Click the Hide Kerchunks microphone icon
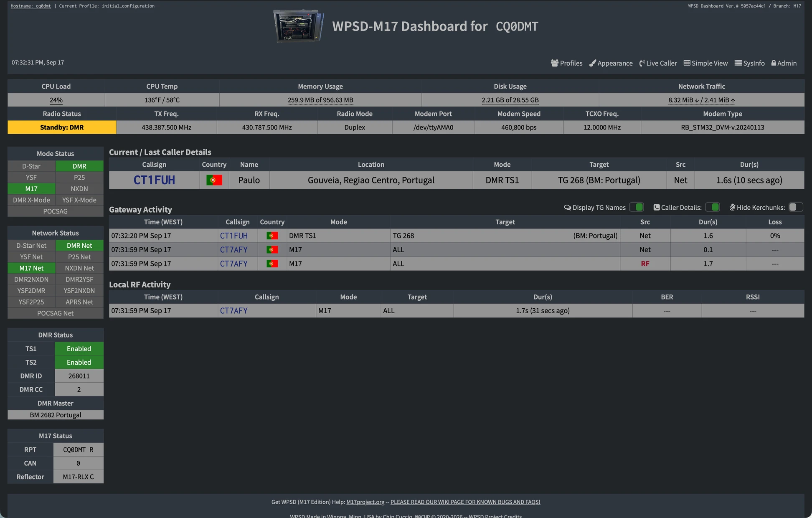 pyautogui.click(x=733, y=207)
